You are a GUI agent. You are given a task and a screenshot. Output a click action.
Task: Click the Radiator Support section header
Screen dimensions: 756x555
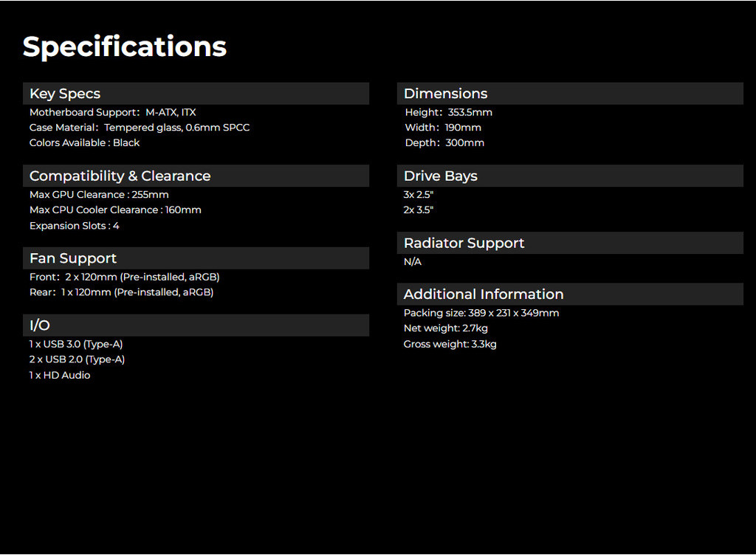[x=464, y=243]
